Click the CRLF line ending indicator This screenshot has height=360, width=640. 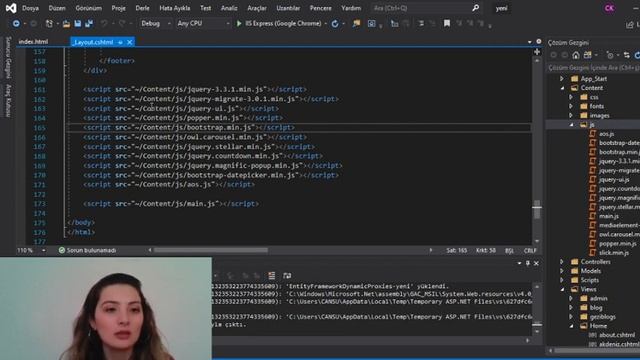[x=530, y=251]
